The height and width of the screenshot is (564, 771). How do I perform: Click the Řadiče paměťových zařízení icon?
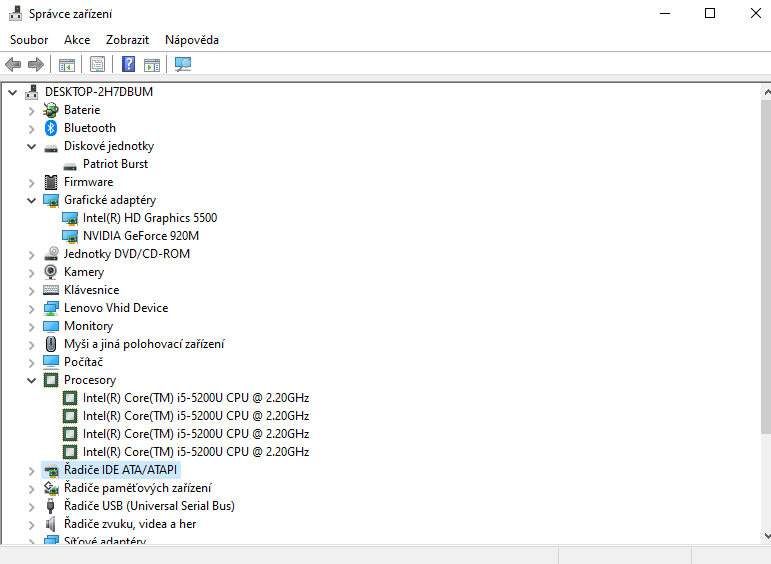click(51, 488)
